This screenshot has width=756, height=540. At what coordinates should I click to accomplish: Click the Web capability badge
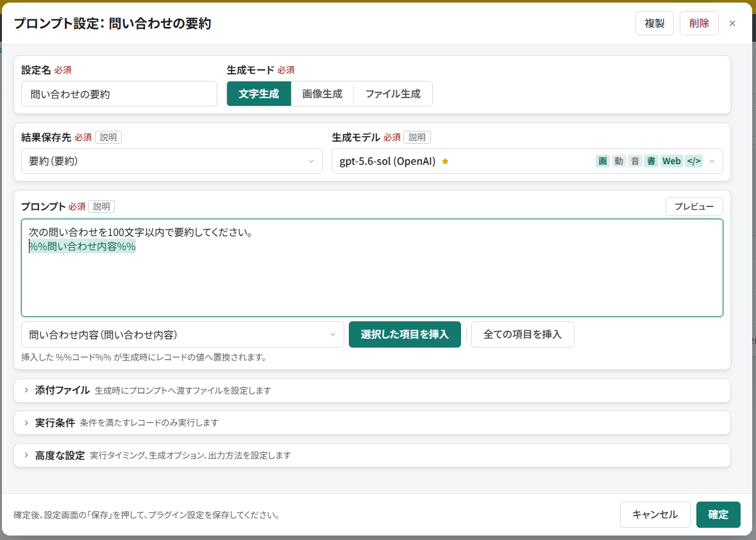click(x=671, y=161)
